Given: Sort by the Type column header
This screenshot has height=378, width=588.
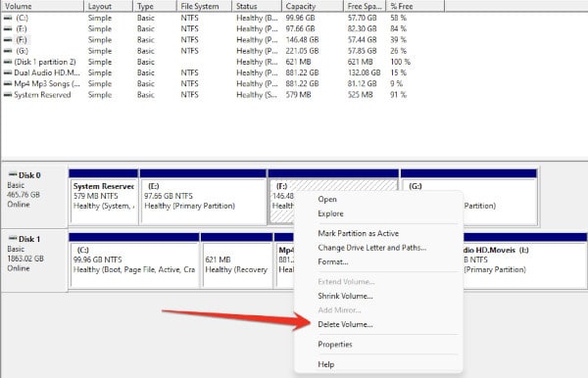Looking at the screenshot, I should coord(155,6).
